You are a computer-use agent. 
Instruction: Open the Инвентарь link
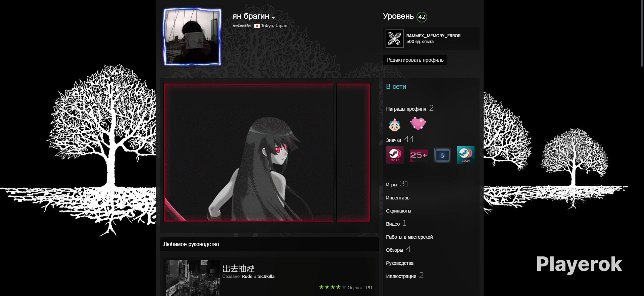click(398, 198)
